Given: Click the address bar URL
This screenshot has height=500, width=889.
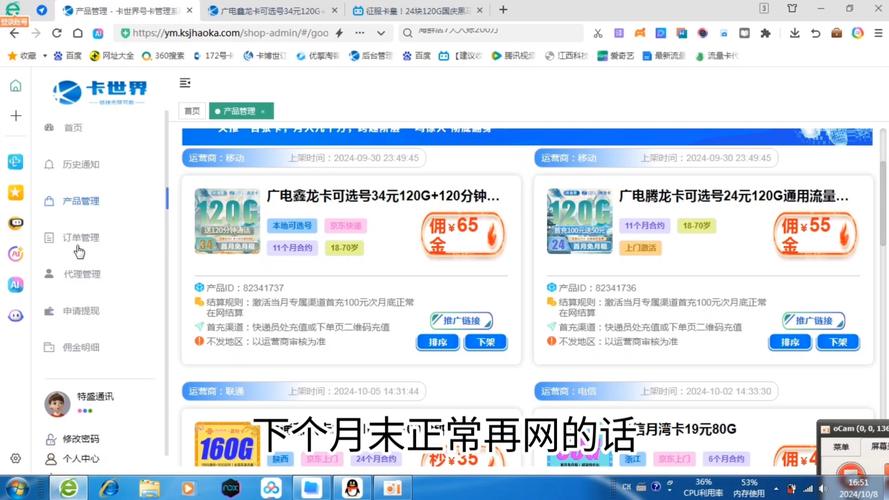Looking at the screenshot, I should coord(230,33).
